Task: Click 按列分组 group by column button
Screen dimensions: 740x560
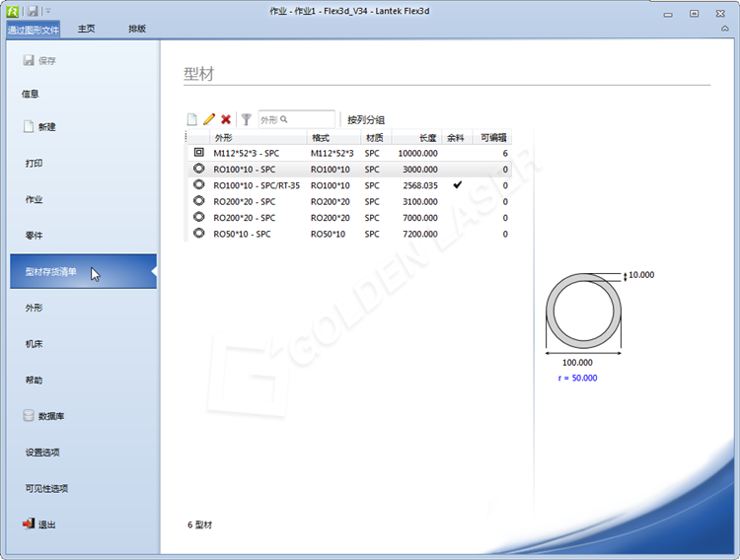Action: point(366,119)
